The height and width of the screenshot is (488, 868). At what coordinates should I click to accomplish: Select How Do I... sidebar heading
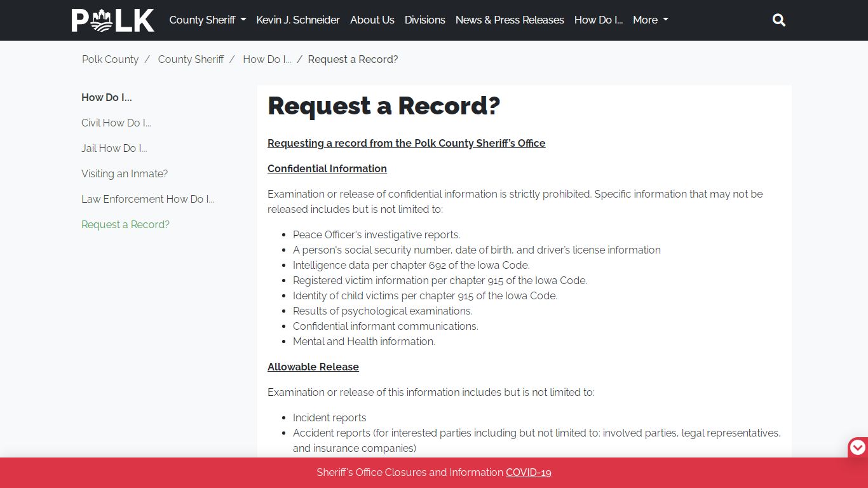click(x=107, y=97)
